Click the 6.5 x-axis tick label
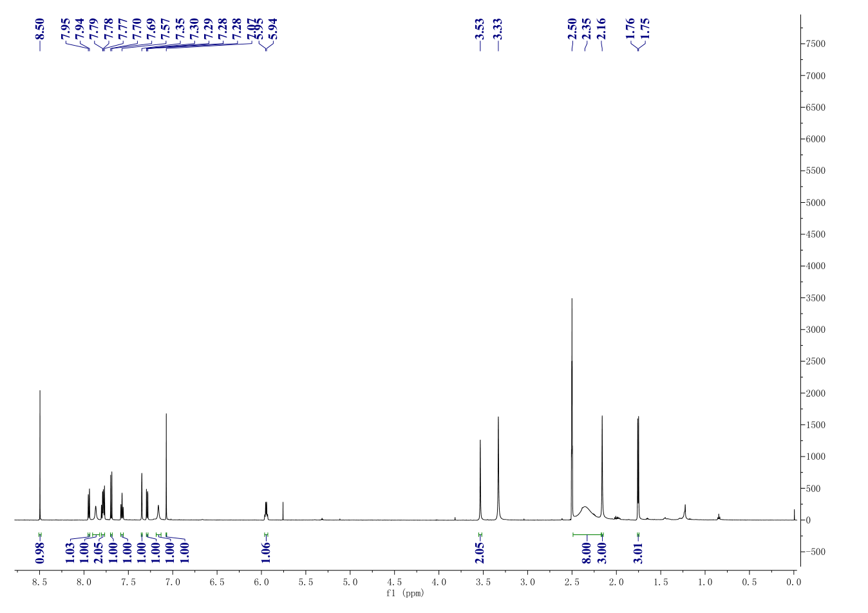Screen dimensions: 868x613 coord(217,582)
